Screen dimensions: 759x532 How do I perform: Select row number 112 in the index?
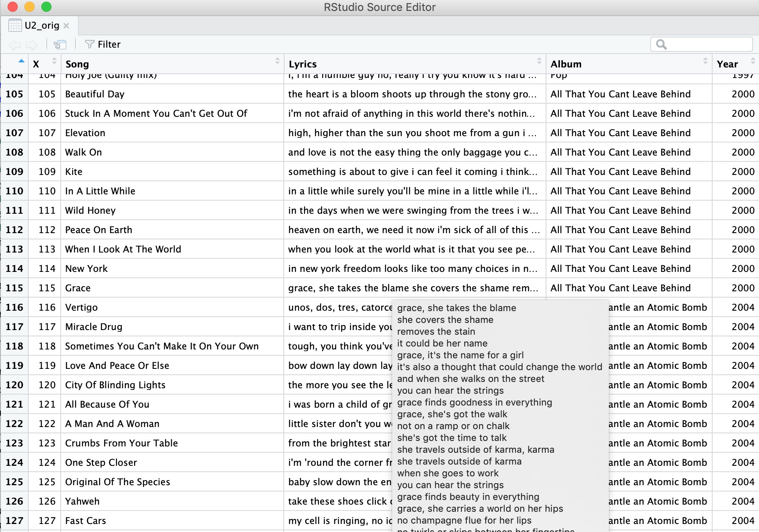pyautogui.click(x=14, y=230)
